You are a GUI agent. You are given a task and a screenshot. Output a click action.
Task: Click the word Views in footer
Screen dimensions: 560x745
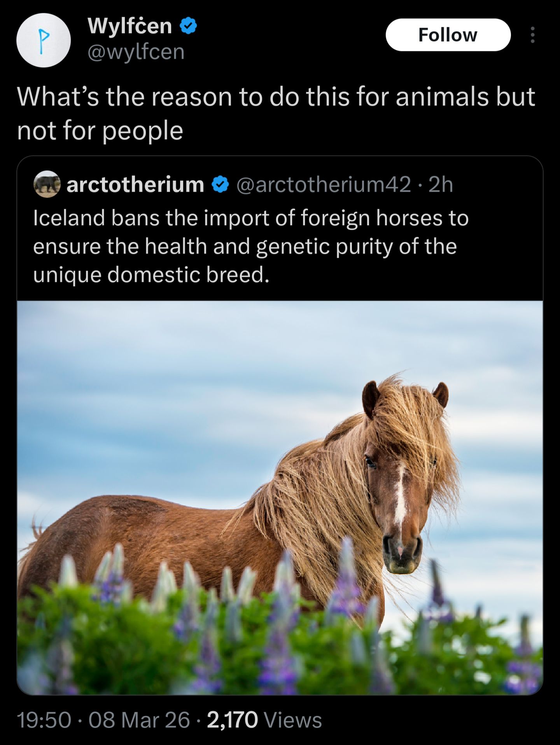click(x=293, y=720)
